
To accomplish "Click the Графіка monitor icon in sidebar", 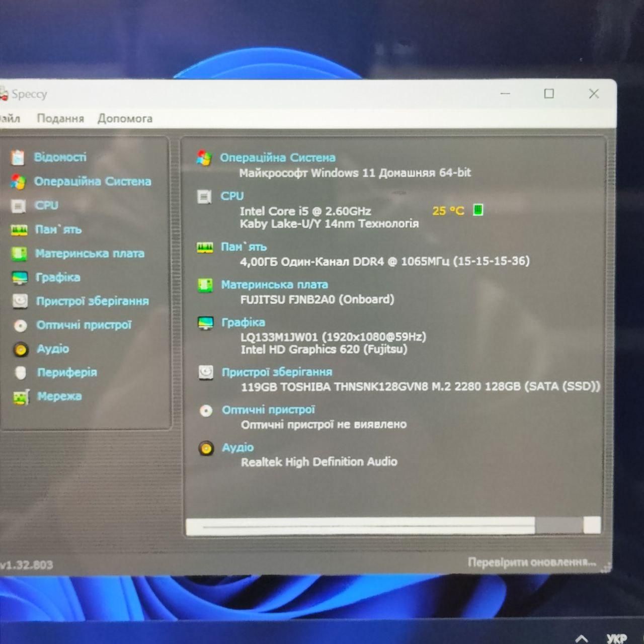I will (x=20, y=278).
